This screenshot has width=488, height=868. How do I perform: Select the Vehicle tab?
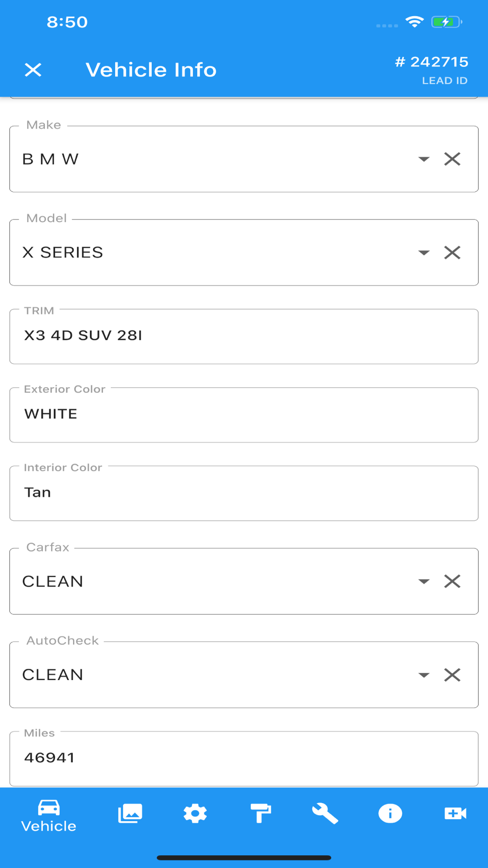[x=49, y=816]
